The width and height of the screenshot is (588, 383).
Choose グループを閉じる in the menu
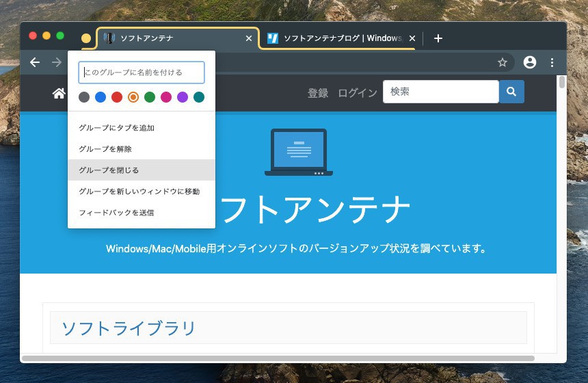tap(142, 170)
